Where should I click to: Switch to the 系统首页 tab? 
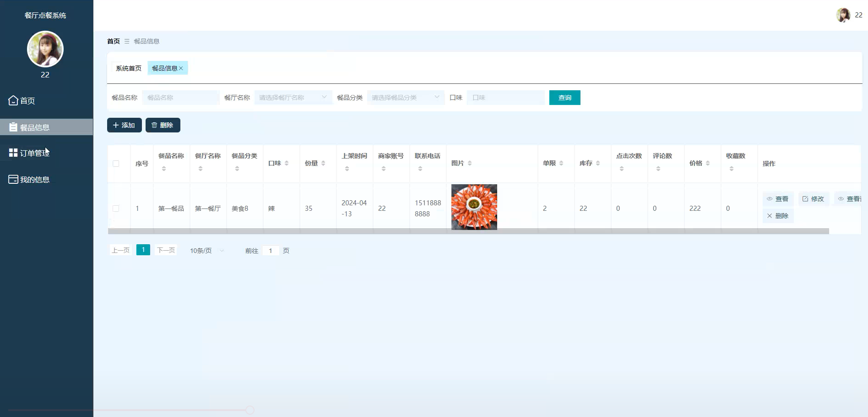click(x=128, y=68)
